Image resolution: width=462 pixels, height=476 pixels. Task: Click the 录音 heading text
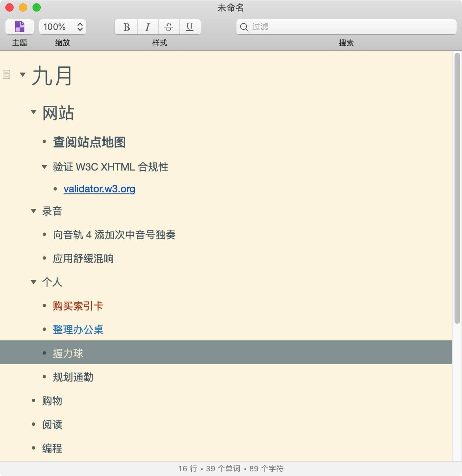click(52, 211)
